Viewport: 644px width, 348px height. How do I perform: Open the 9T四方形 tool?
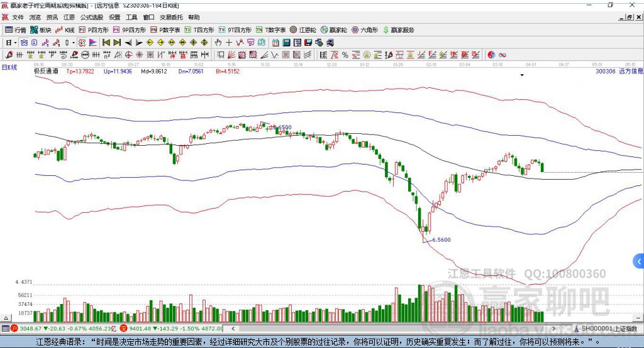pos(235,30)
